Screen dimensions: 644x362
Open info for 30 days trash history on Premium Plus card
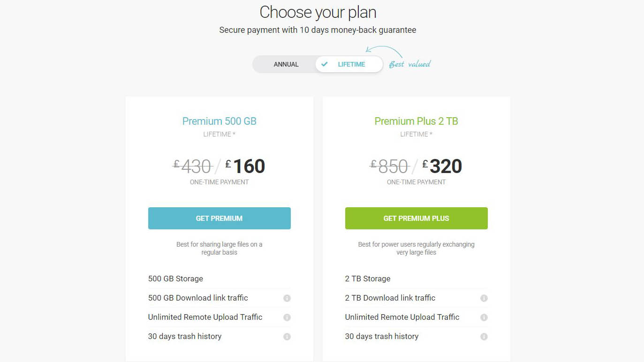tap(484, 337)
